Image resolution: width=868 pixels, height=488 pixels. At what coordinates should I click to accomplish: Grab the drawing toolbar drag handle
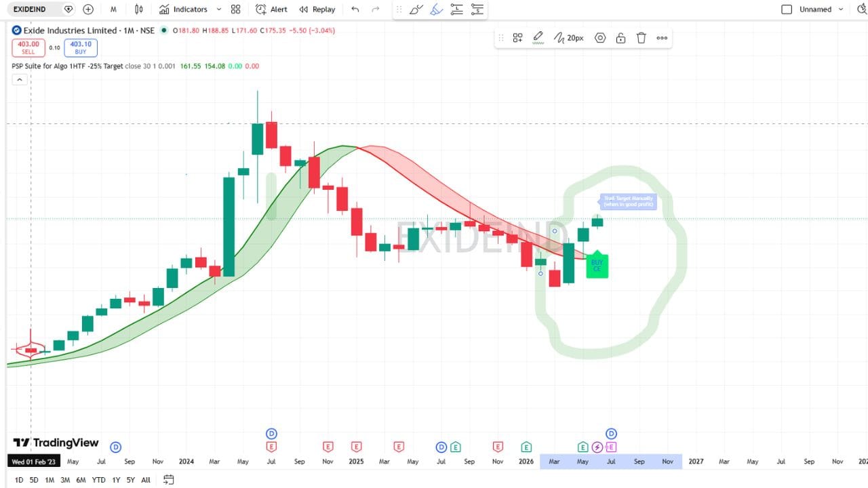(x=502, y=38)
